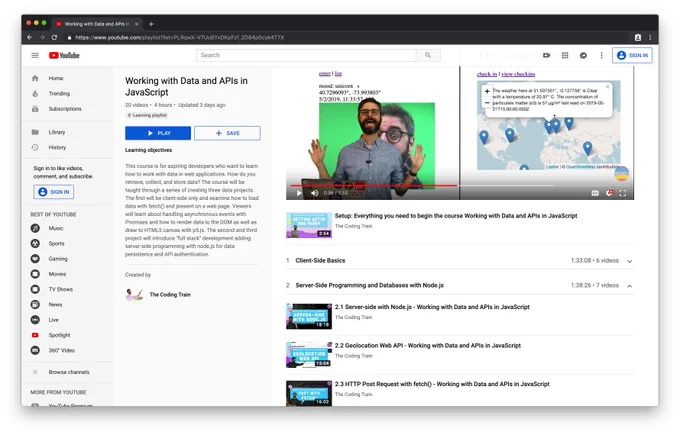Seek on the video progress bar
This screenshot has width=680, height=435.
pyautogui.click(x=460, y=186)
